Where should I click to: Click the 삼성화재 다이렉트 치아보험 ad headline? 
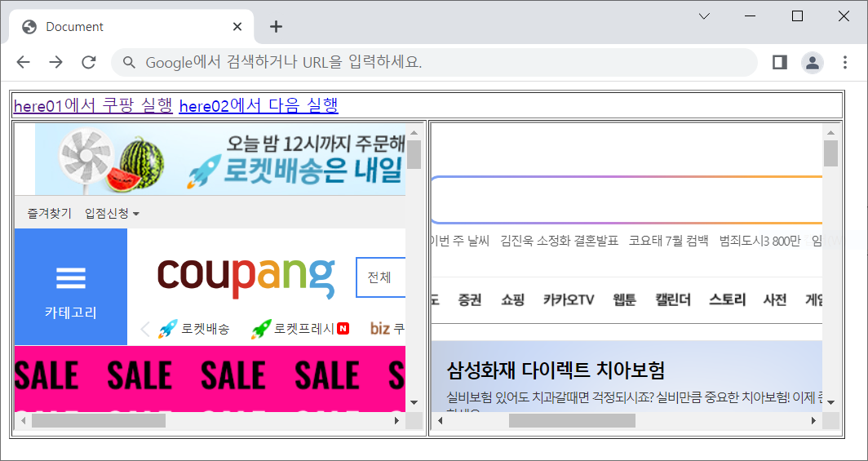[x=556, y=370]
